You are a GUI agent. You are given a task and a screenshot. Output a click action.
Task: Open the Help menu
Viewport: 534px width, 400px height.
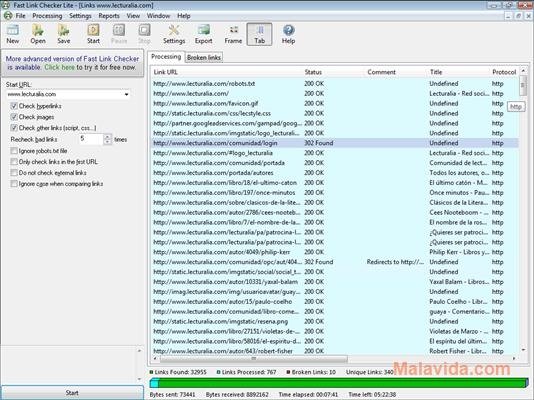click(x=184, y=16)
